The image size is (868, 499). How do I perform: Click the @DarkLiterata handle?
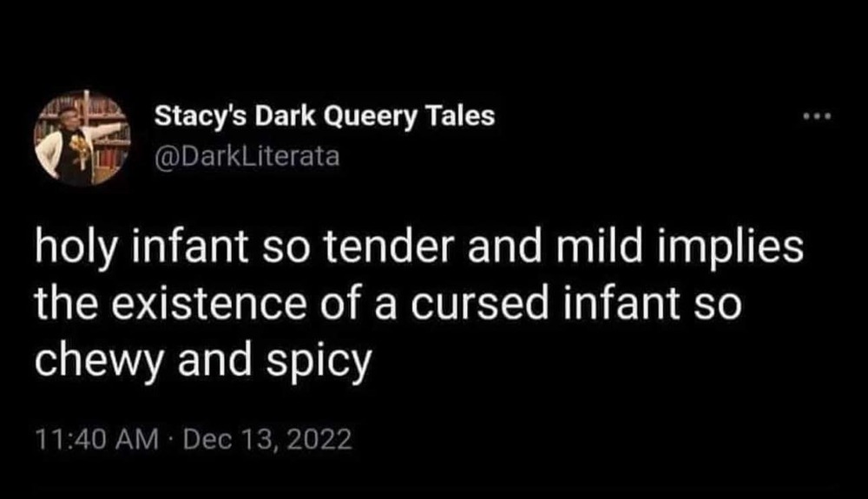(247, 157)
